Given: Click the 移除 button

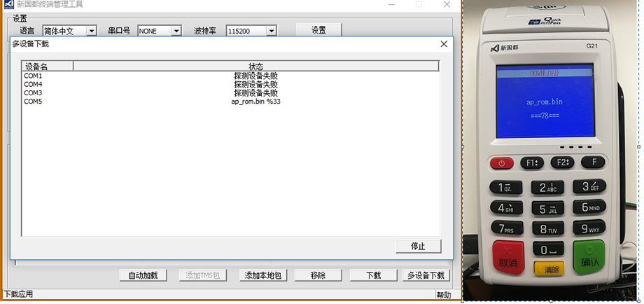Looking at the screenshot, I should (x=318, y=275).
